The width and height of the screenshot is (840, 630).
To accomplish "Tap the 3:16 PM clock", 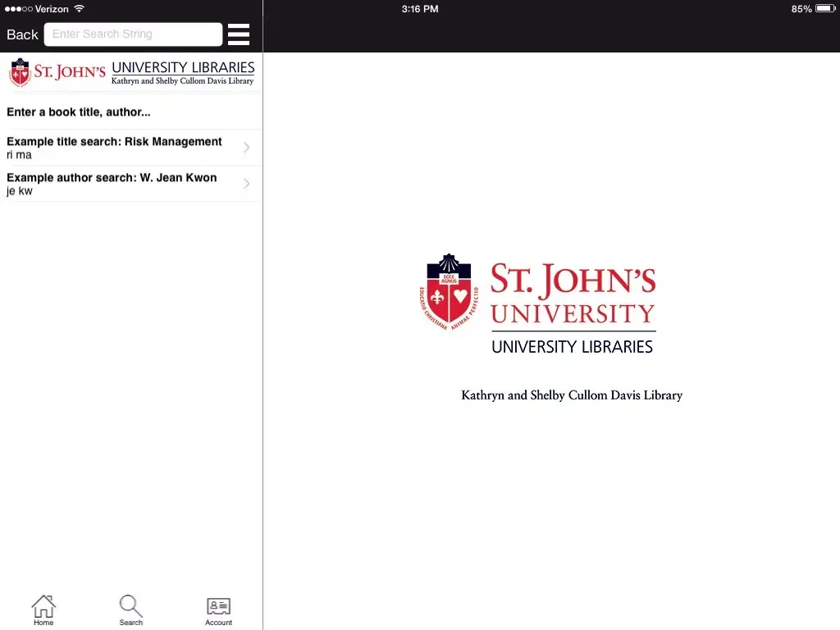I will tap(420, 9).
